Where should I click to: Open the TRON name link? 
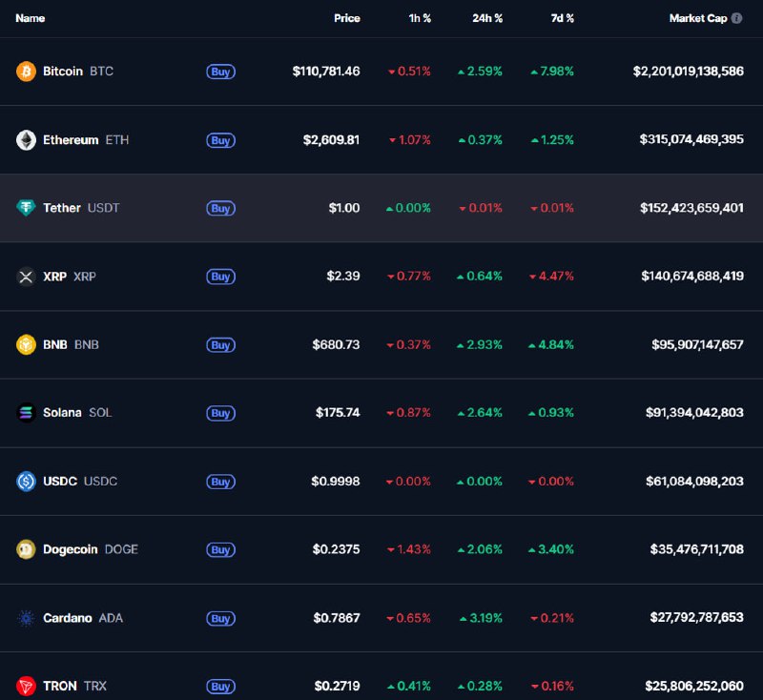60,687
